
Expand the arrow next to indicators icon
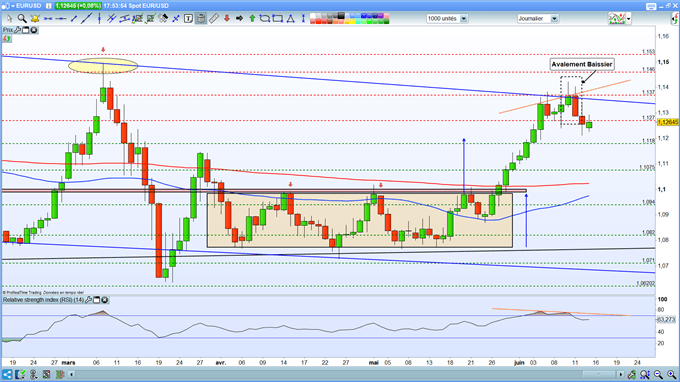(x=628, y=19)
